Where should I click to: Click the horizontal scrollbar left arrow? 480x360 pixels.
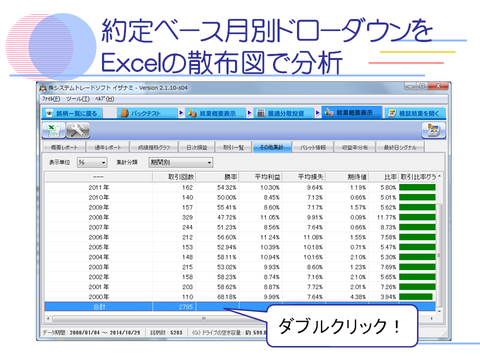point(48,319)
